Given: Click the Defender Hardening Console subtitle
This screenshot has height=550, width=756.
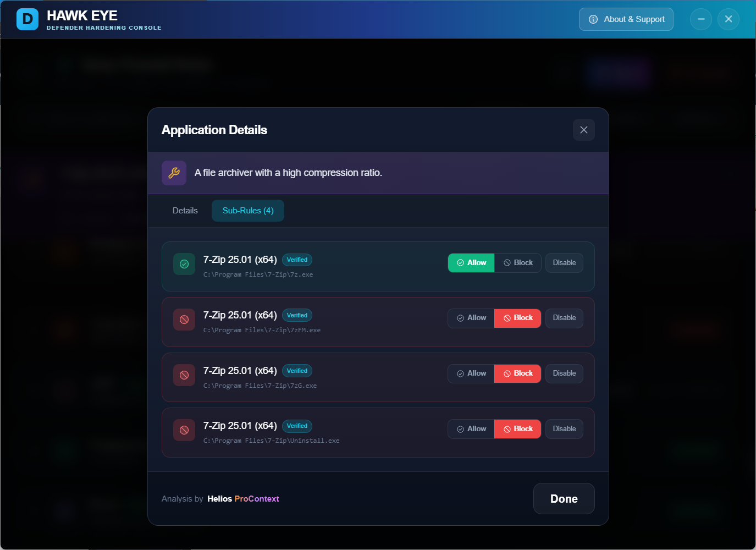Looking at the screenshot, I should pos(104,28).
